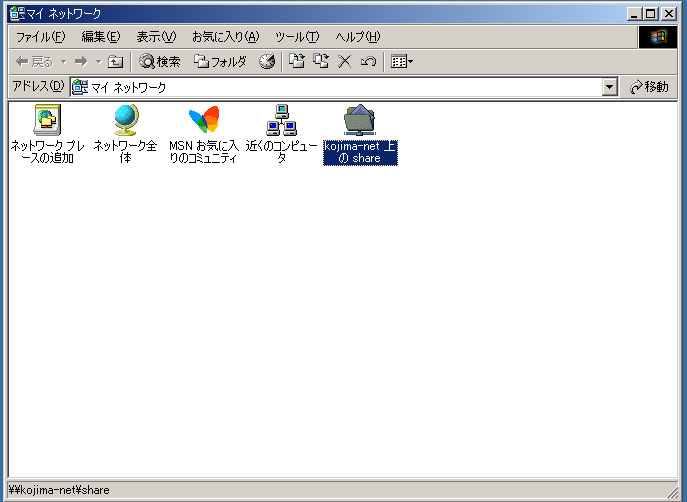Select MSN お気に入りのコミュニティ icon

click(x=204, y=119)
